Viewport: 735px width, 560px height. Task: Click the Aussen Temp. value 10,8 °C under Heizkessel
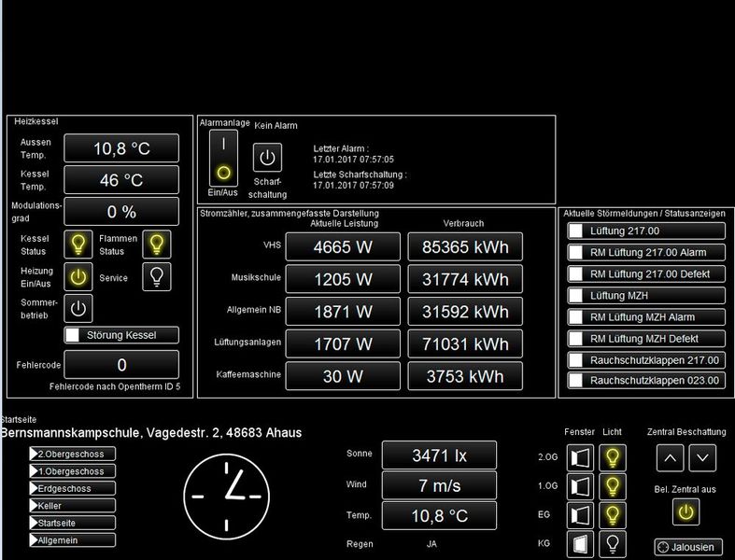[121, 148]
